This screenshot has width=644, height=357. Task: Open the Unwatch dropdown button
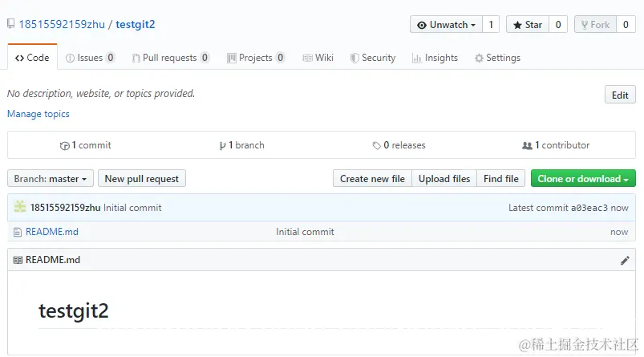[447, 25]
